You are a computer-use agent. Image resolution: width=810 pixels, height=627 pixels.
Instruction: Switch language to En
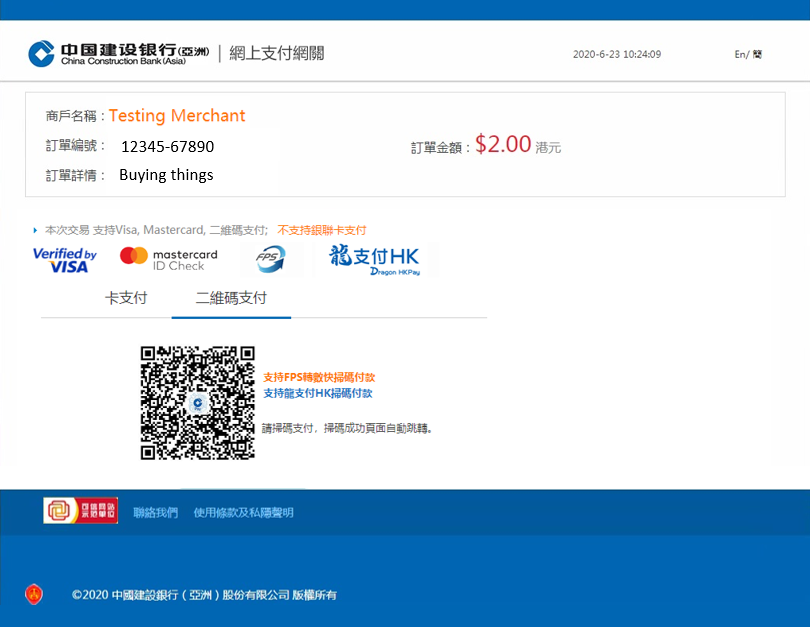coord(740,54)
